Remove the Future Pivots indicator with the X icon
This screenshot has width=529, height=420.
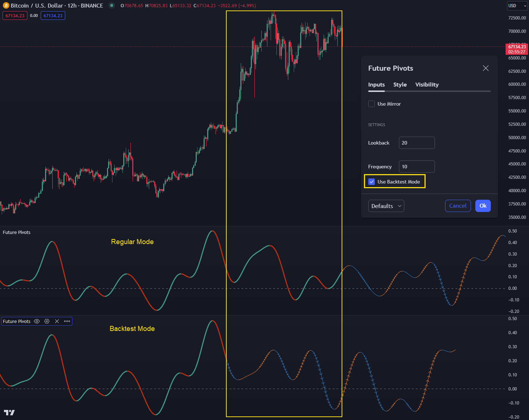coord(57,321)
